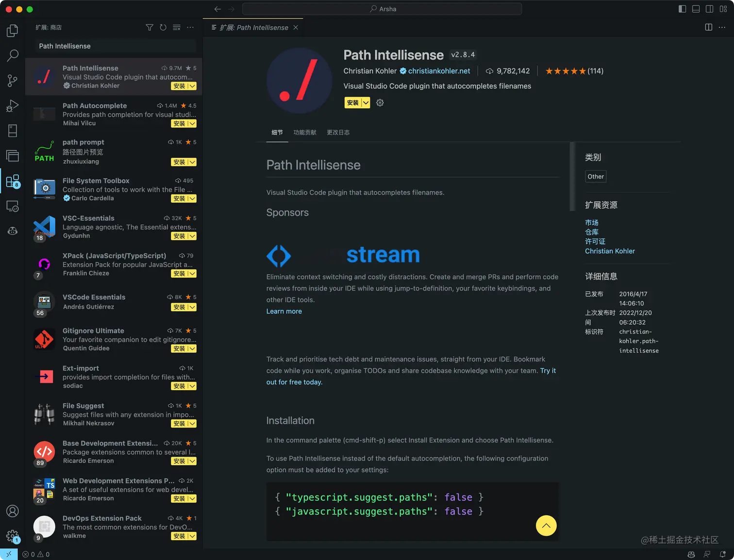The width and height of the screenshot is (734, 560).
Task: Open the Source Control view
Action: (13, 81)
